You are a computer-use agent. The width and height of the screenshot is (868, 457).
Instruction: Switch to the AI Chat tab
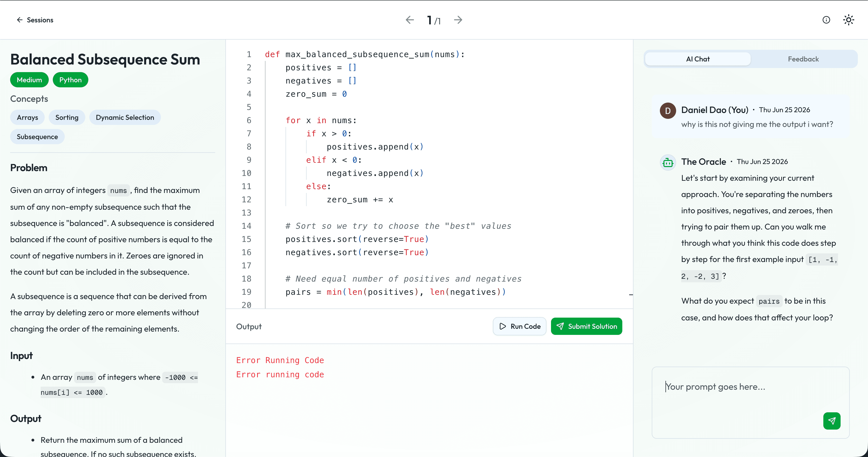(698, 59)
